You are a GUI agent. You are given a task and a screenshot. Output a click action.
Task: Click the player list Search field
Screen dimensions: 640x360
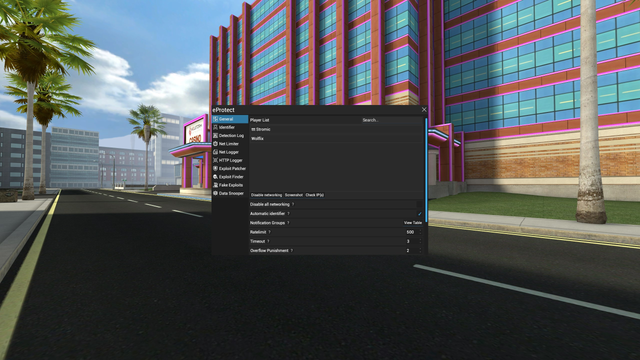click(392, 120)
